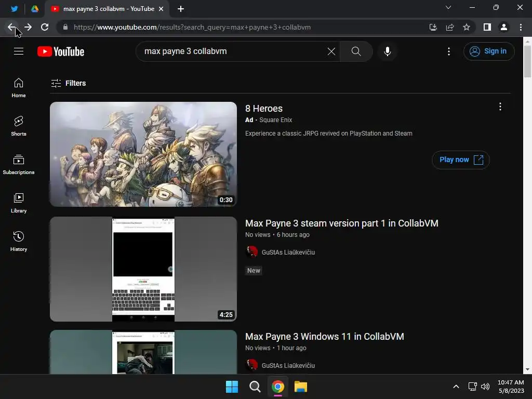The height and width of the screenshot is (399, 532).
Task: Click the New badge under first video
Action: 254,270
